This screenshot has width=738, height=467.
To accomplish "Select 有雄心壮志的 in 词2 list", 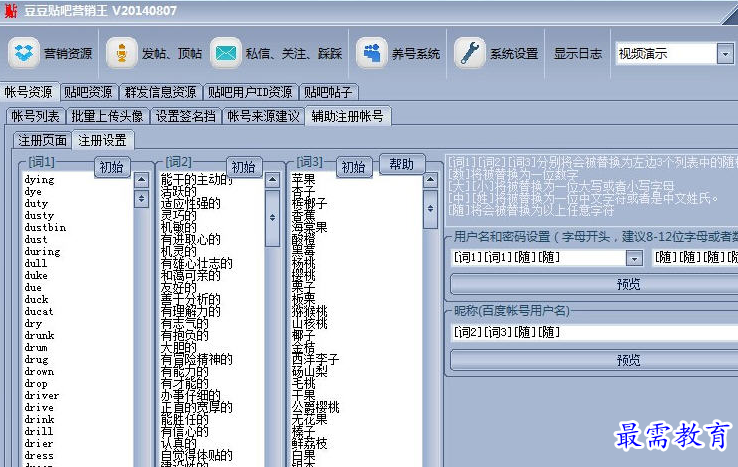I will [197, 263].
